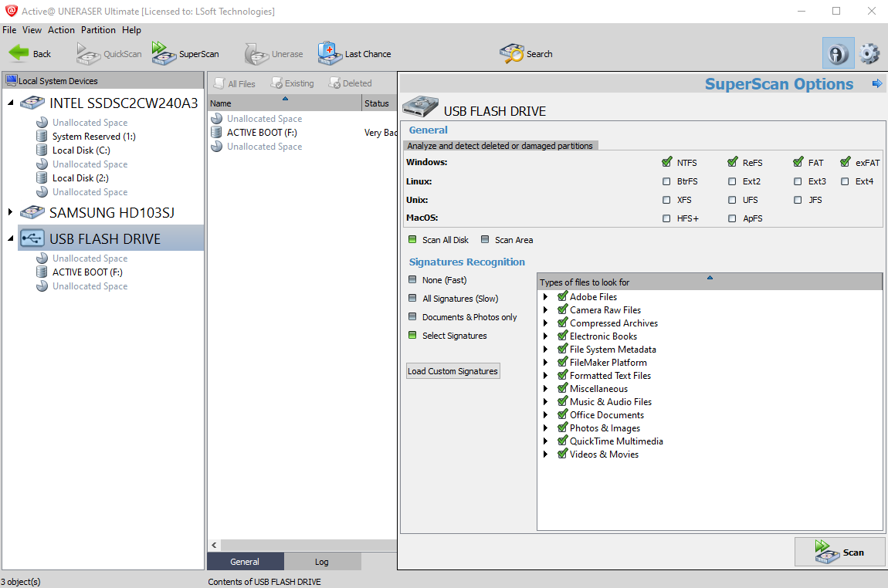Click the Unerase toolbar icon
Viewport: 888px width, 588px height.
[256, 54]
